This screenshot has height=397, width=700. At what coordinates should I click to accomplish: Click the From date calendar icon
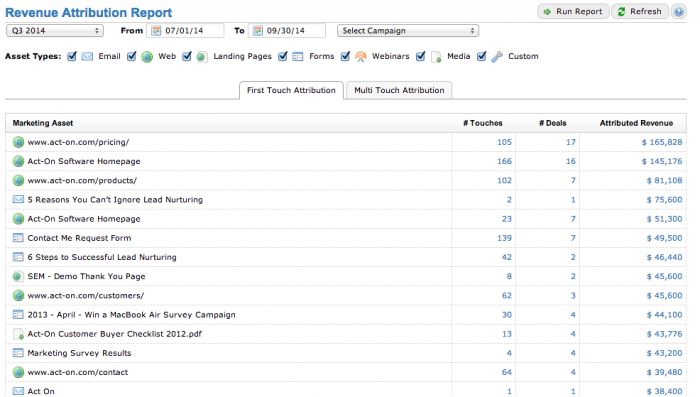[x=156, y=31]
